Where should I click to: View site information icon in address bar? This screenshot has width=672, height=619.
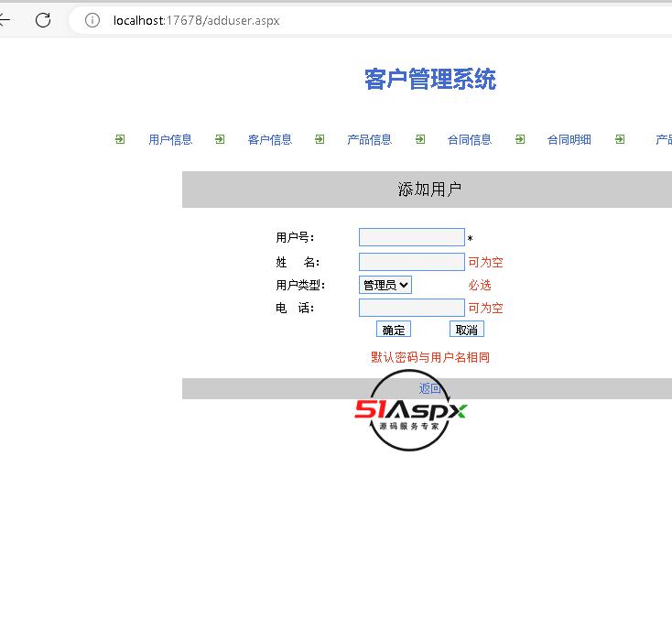tap(92, 20)
